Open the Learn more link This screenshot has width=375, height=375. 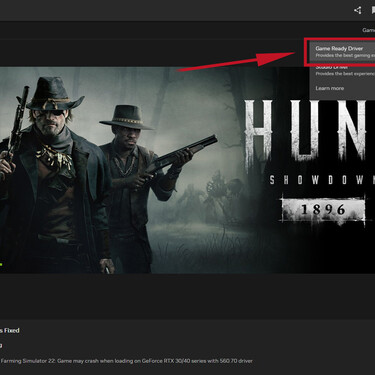(329, 88)
